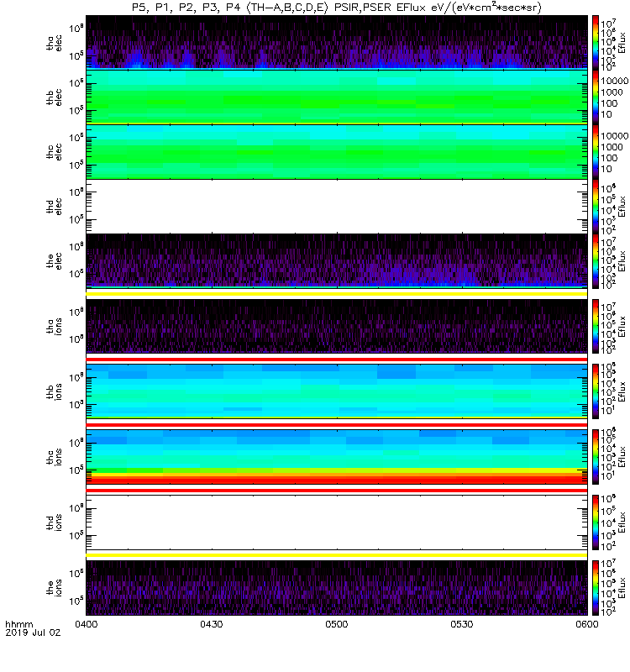Click the 10000 label on thb elec colorbar

[615, 81]
